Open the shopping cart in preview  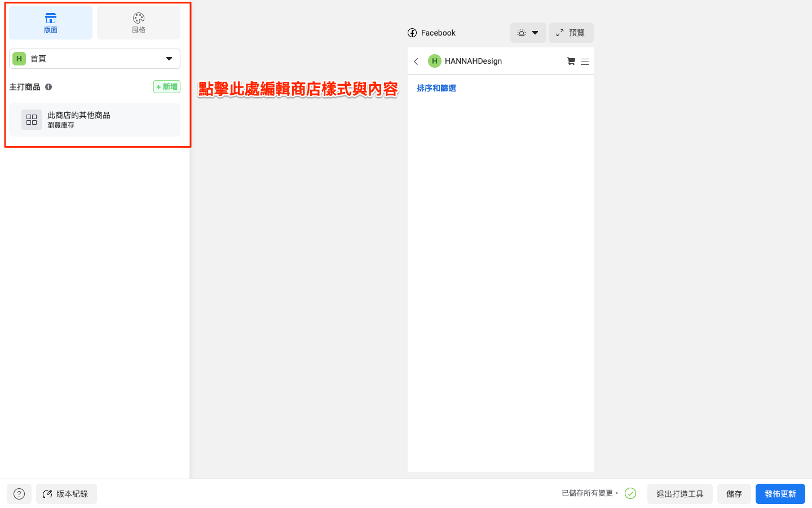point(571,61)
